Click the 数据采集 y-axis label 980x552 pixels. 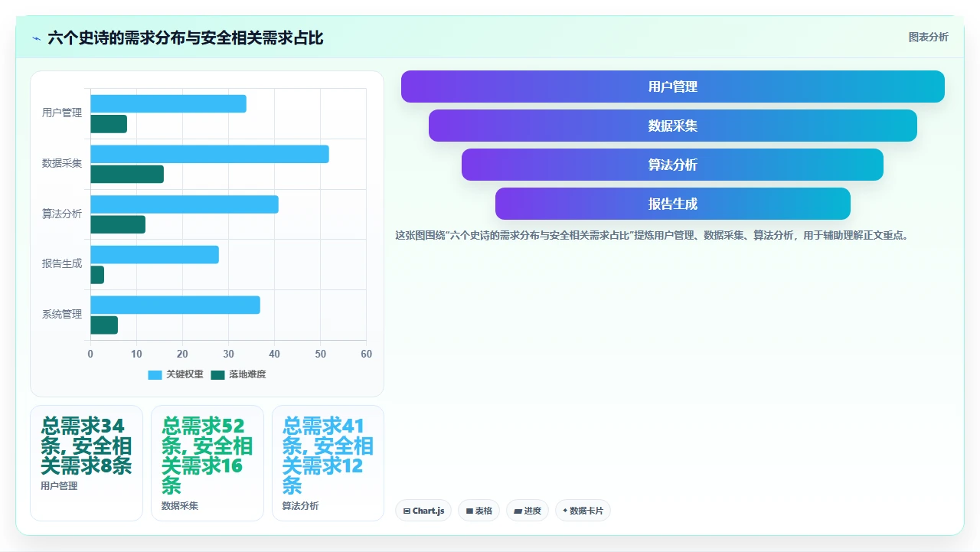click(x=62, y=164)
